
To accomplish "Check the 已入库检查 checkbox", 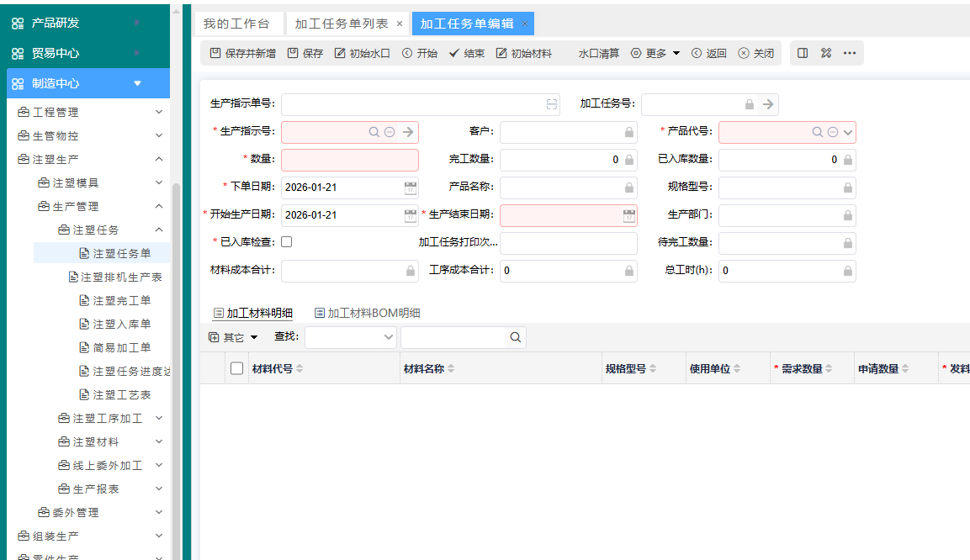I will pyautogui.click(x=287, y=242).
